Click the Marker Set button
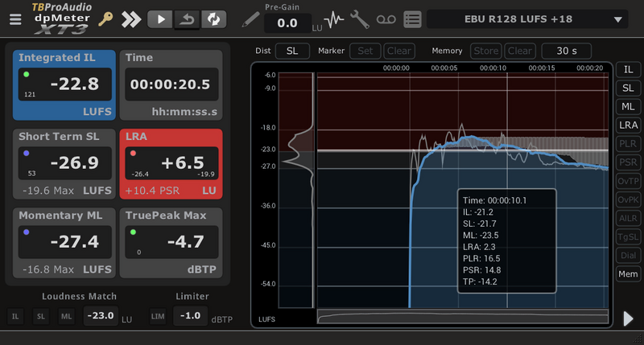 365,51
